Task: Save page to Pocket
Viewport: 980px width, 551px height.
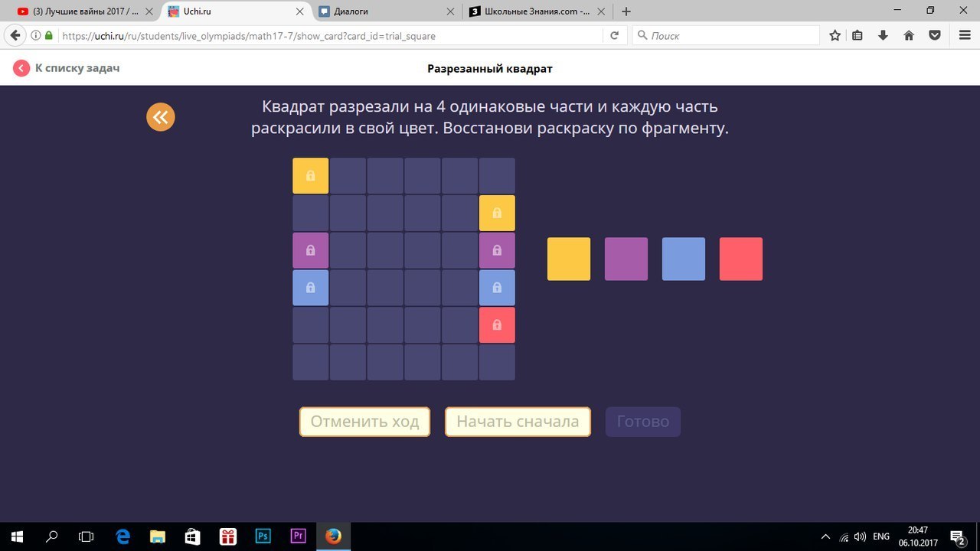Action: [934, 35]
